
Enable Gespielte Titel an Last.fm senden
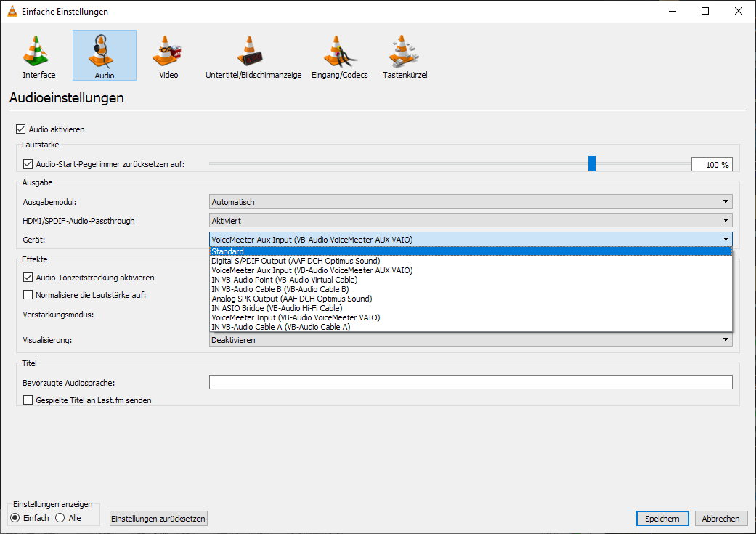pos(28,400)
